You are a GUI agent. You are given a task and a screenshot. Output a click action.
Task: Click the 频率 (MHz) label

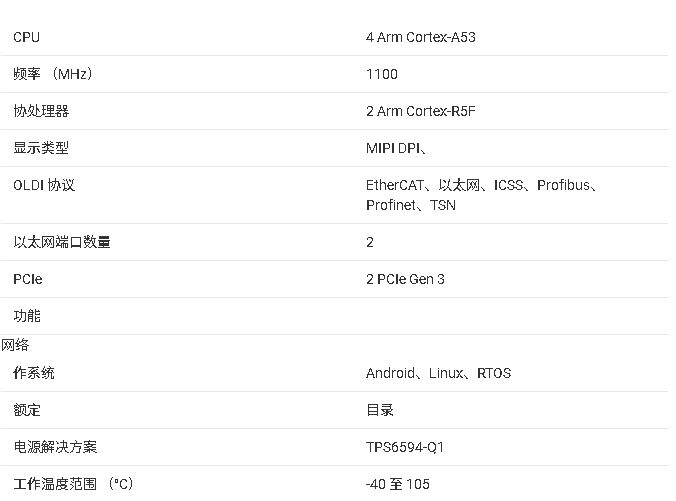click(53, 74)
